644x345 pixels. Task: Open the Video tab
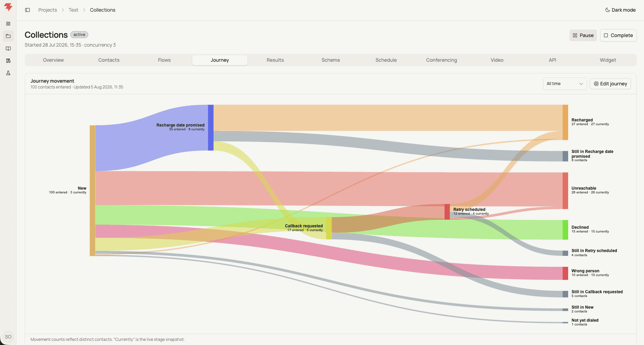coord(497,60)
